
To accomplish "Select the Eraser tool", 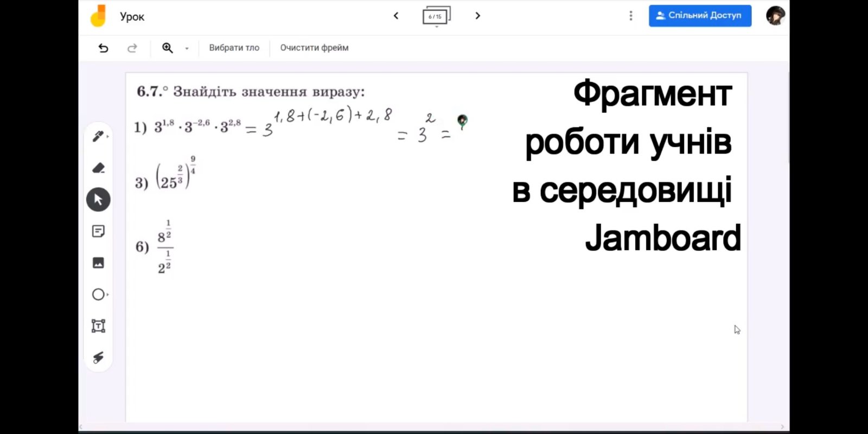I will [x=98, y=168].
